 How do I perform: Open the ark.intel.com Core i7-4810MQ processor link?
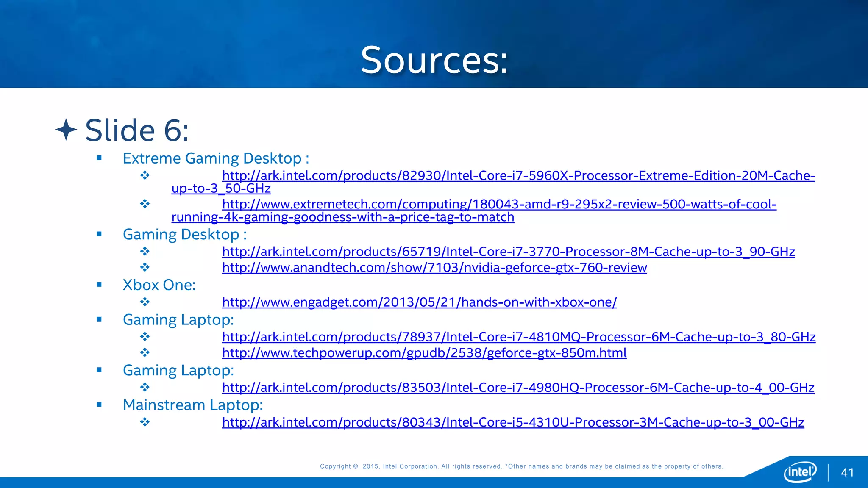click(519, 337)
